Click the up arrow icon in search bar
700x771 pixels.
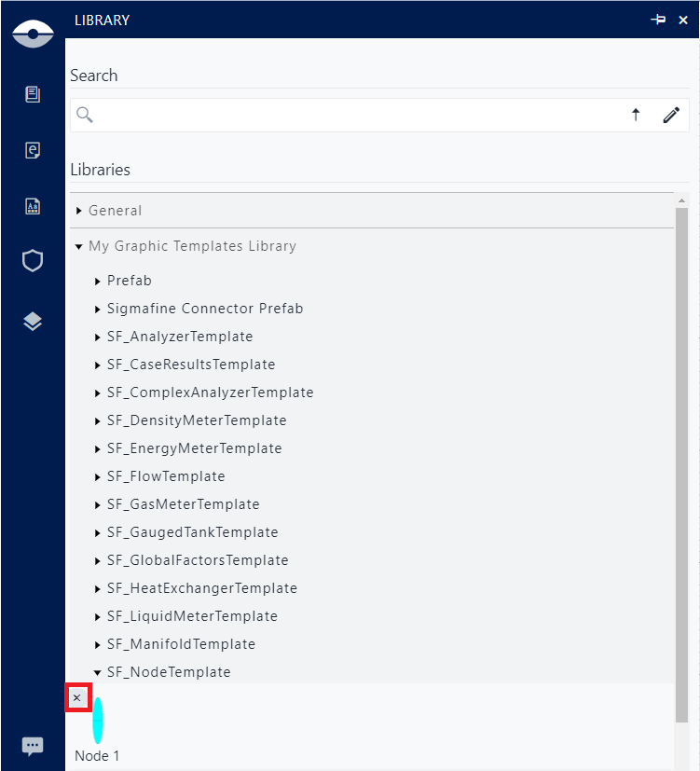636,115
